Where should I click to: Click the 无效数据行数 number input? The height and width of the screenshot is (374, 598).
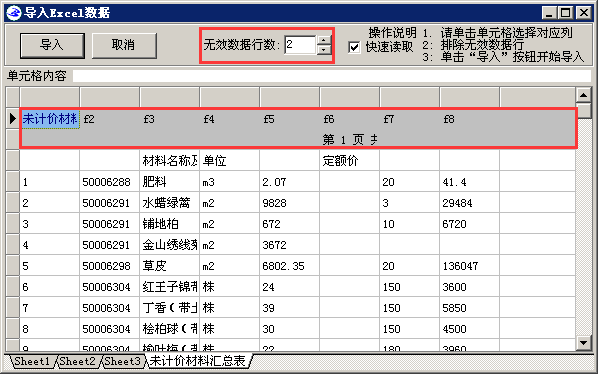coord(300,45)
